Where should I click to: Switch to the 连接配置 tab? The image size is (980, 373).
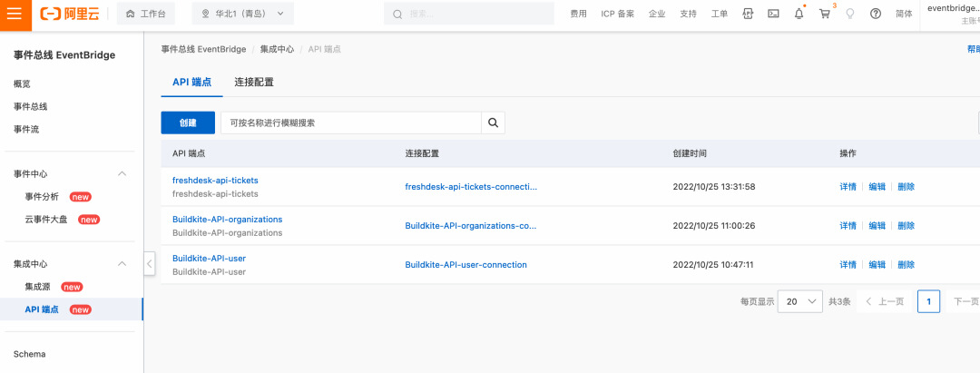254,82
